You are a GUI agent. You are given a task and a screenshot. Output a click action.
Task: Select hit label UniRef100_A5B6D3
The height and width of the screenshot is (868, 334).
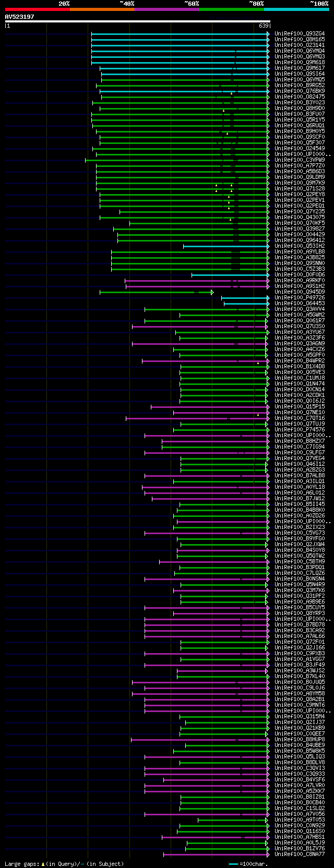(x=300, y=172)
